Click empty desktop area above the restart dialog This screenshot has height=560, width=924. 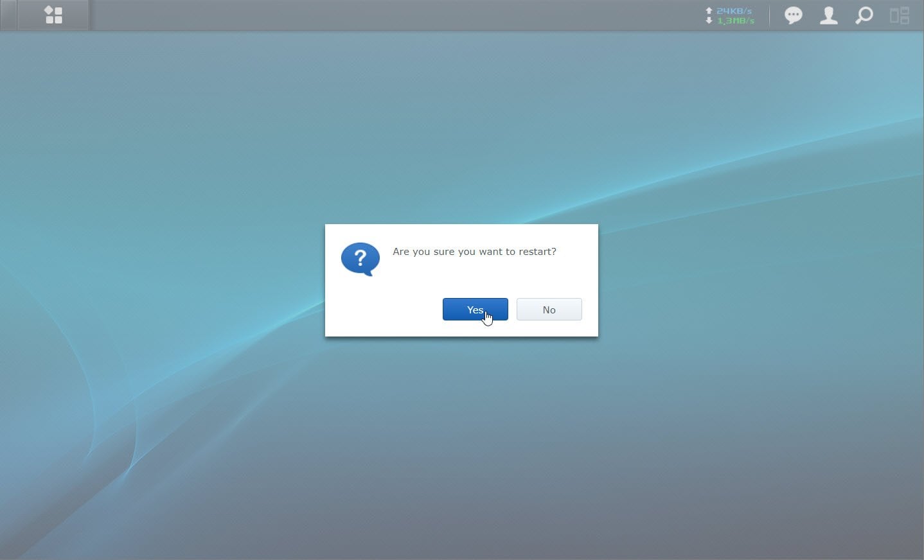461,128
